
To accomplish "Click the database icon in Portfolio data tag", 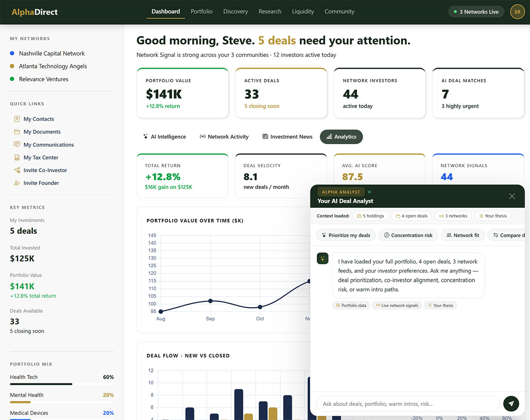I will (x=338, y=305).
